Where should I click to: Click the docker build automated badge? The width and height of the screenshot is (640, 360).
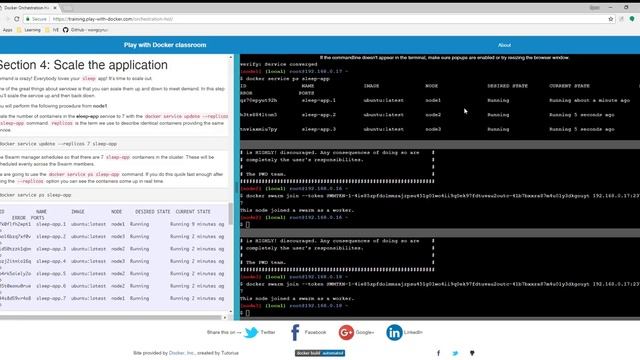pyautogui.click(x=320, y=353)
